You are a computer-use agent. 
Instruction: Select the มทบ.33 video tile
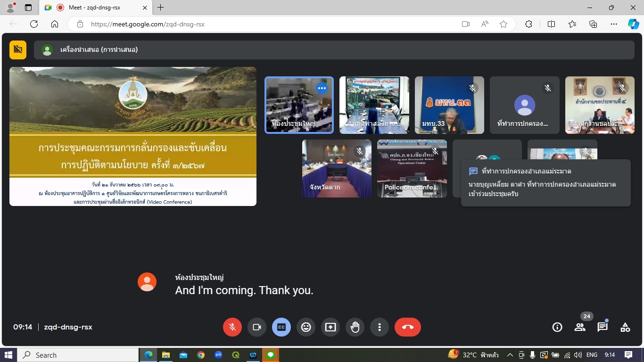point(449,105)
